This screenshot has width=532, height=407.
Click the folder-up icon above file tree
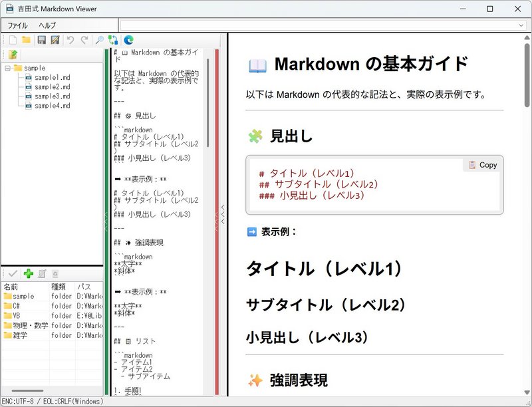pos(13,55)
